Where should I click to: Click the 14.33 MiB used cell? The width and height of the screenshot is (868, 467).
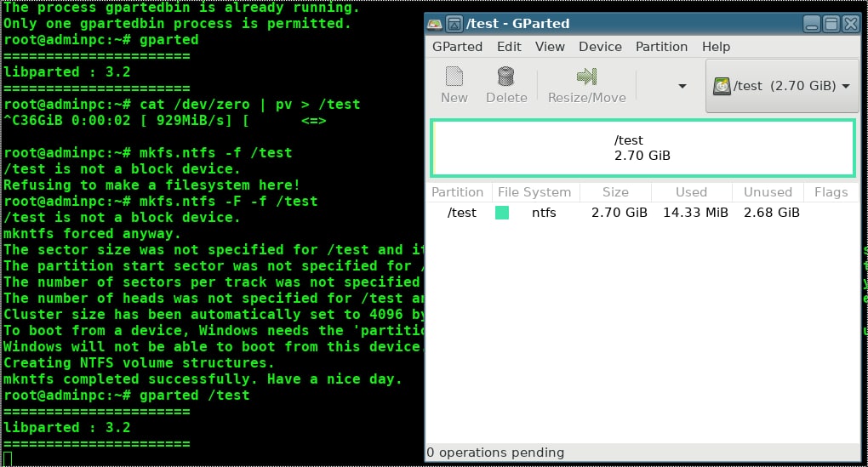[695, 213]
